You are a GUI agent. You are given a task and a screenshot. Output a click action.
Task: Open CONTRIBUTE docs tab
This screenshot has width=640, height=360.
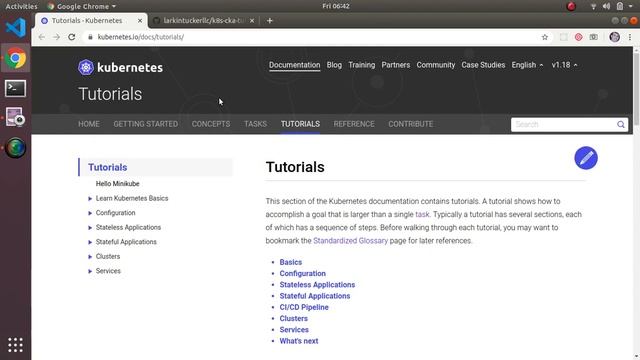pos(410,124)
